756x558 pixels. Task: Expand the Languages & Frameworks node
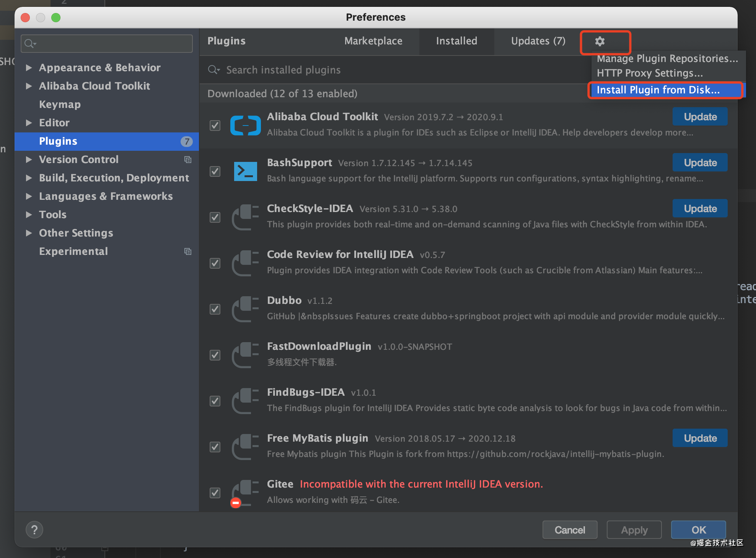coord(29,196)
